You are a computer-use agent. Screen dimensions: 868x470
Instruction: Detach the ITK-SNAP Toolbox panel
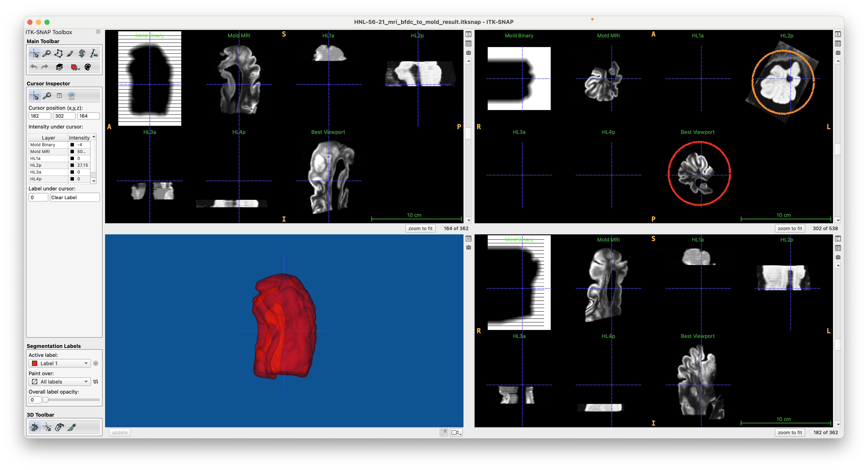tap(98, 32)
